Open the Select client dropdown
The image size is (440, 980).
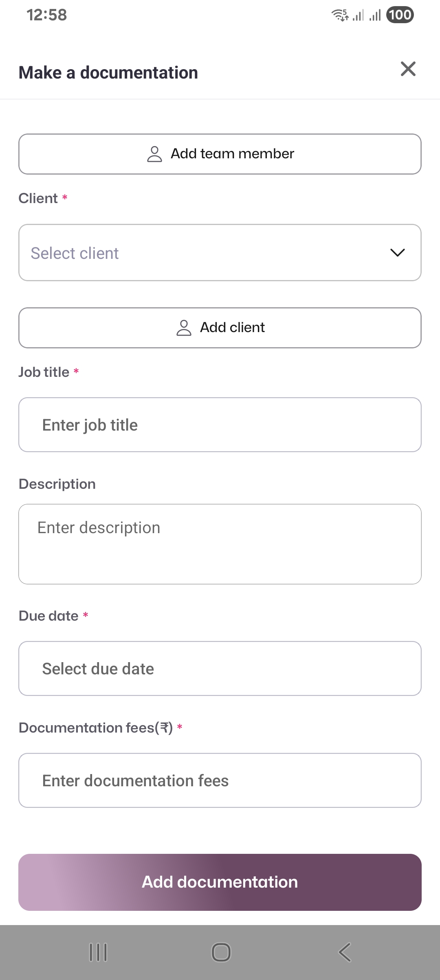click(x=204, y=253)
